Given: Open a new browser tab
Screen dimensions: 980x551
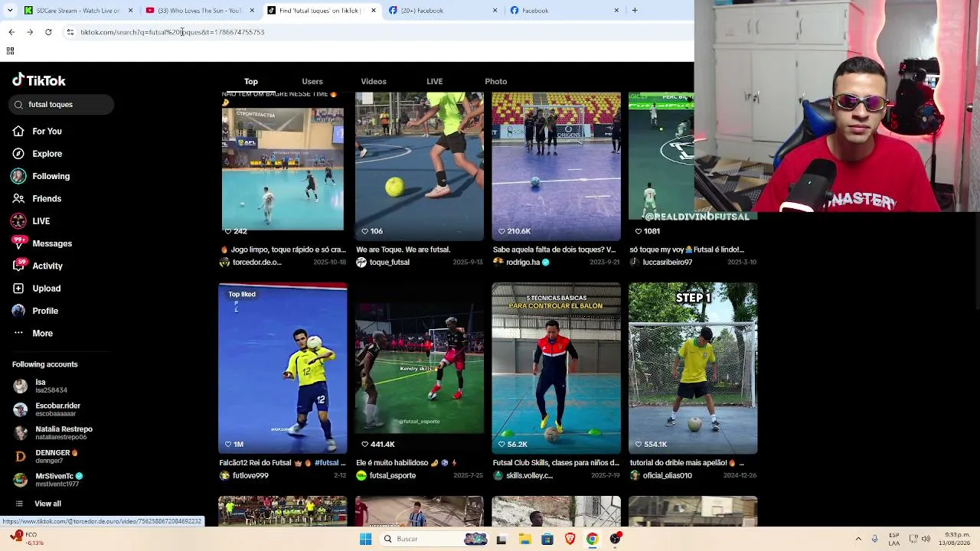Looking at the screenshot, I should click(x=635, y=11).
